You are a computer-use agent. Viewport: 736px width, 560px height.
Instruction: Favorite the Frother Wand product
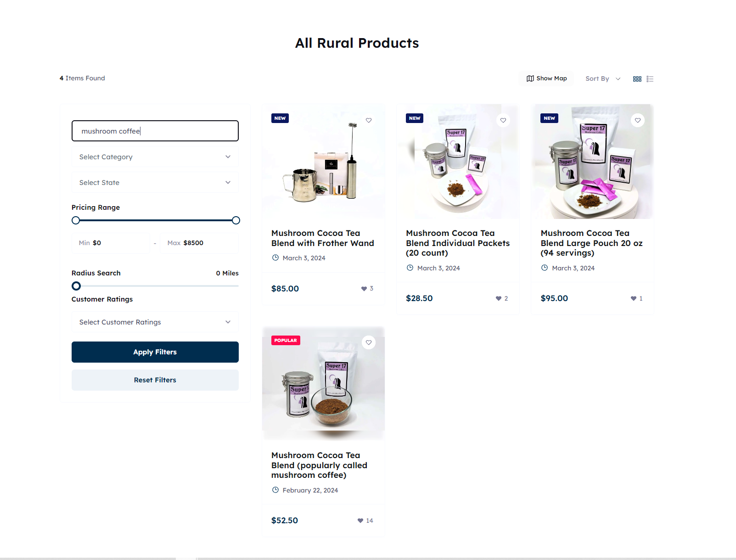click(369, 120)
